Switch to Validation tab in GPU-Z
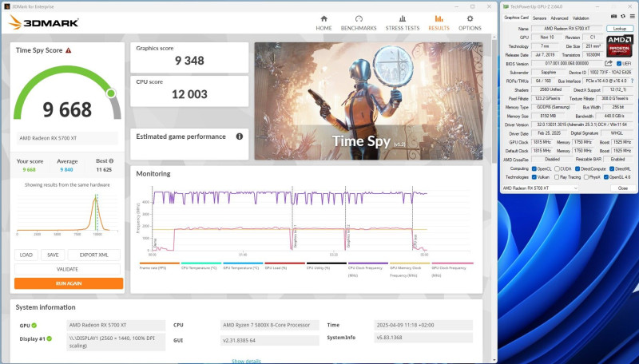 581,18
